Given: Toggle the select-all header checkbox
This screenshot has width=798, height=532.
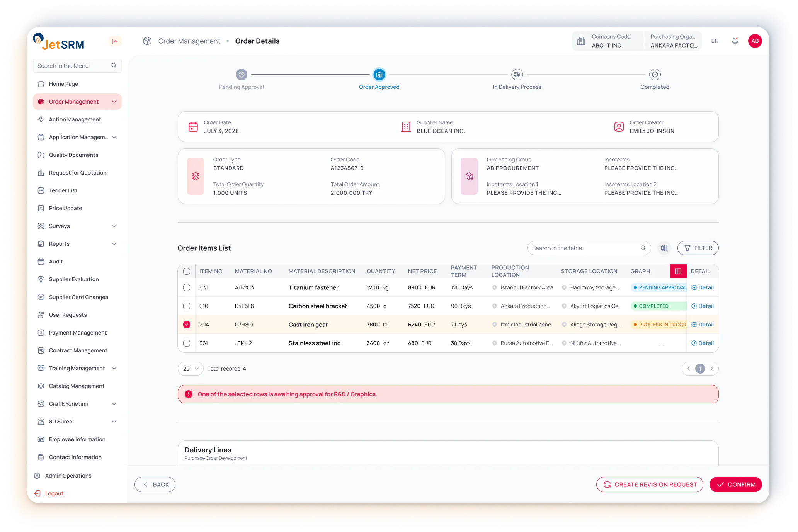Looking at the screenshot, I should pos(187,271).
